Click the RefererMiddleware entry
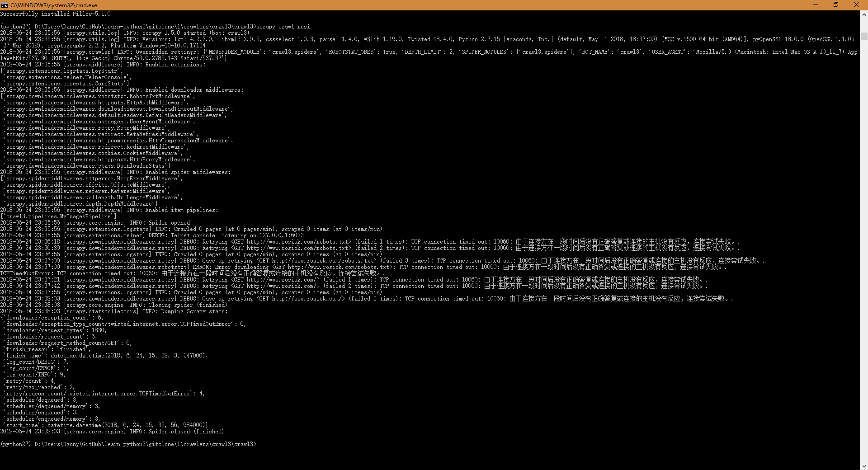The image size is (868, 470). pos(86,191)
